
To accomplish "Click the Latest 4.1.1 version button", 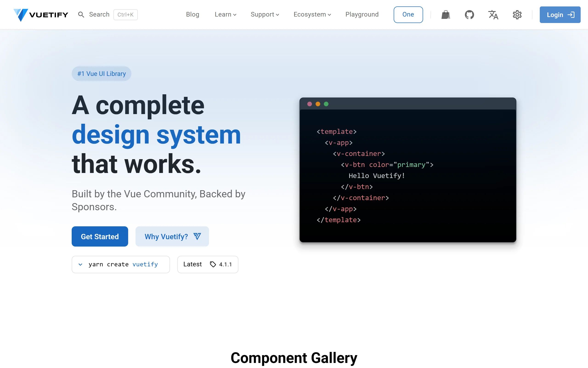I will [x=208, y=264].
